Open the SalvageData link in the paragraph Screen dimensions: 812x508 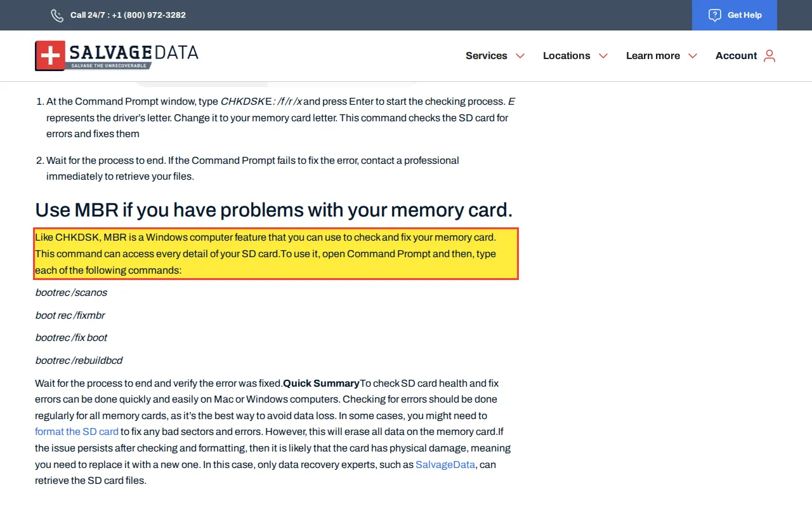[445, 465]
